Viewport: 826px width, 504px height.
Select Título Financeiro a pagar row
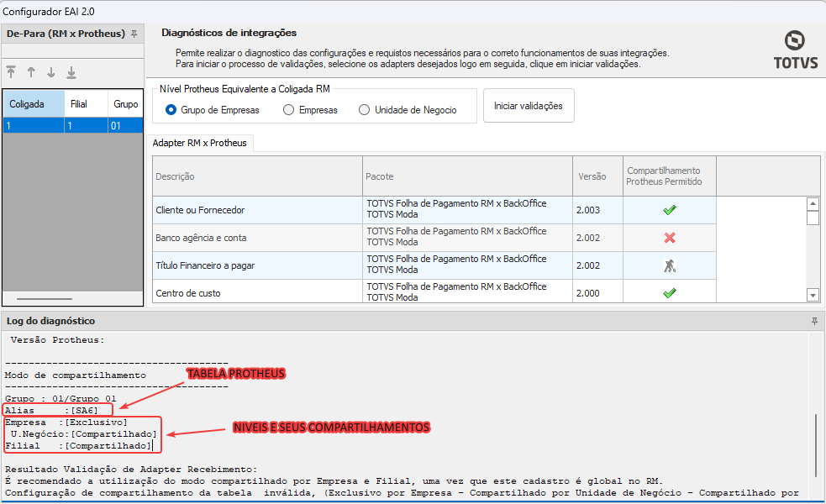(434, 265)
